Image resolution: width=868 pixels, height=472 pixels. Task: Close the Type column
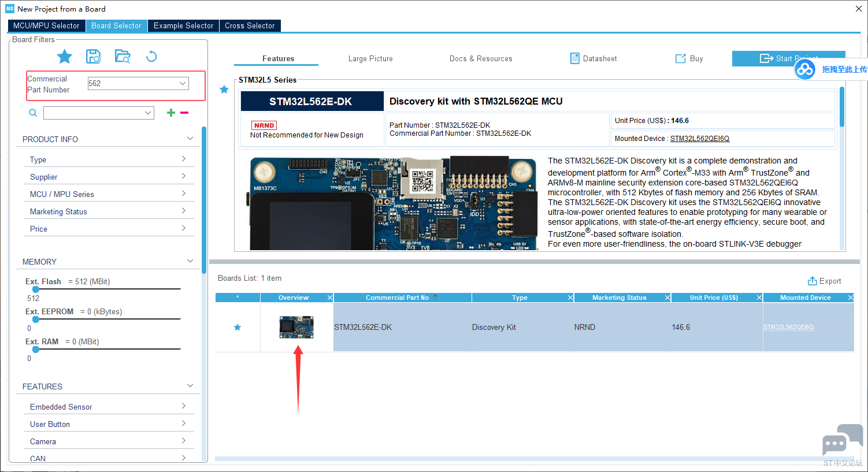[x=570, y=298]
